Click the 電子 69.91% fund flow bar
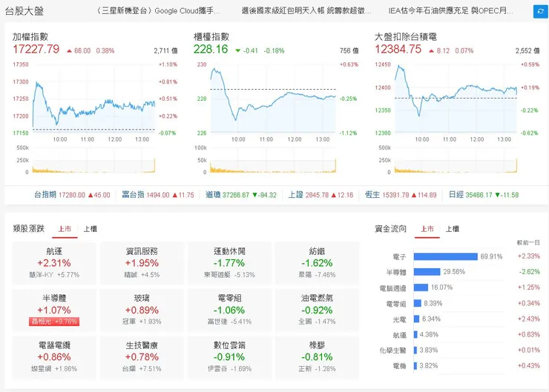The height and width of the screenshot is (392, 549). tap(445, 256)
